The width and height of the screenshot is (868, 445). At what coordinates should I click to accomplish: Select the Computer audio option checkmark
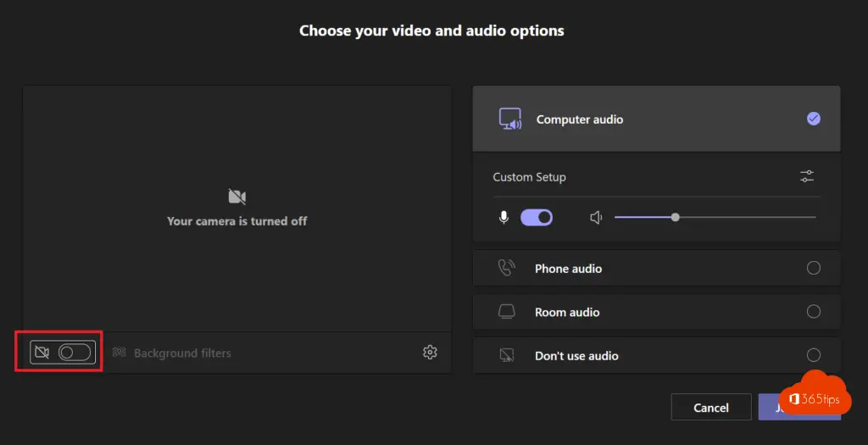[x=813, y=120]
